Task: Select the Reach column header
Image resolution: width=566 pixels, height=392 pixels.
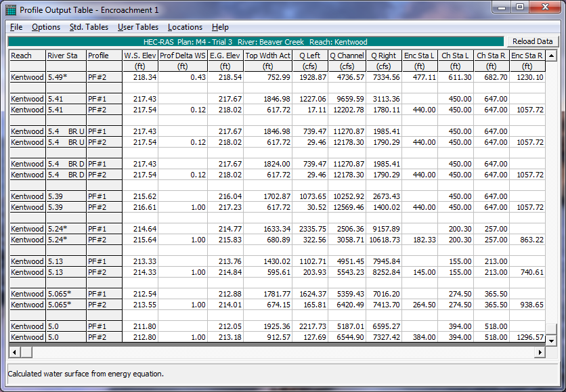Action: (27, 56)
